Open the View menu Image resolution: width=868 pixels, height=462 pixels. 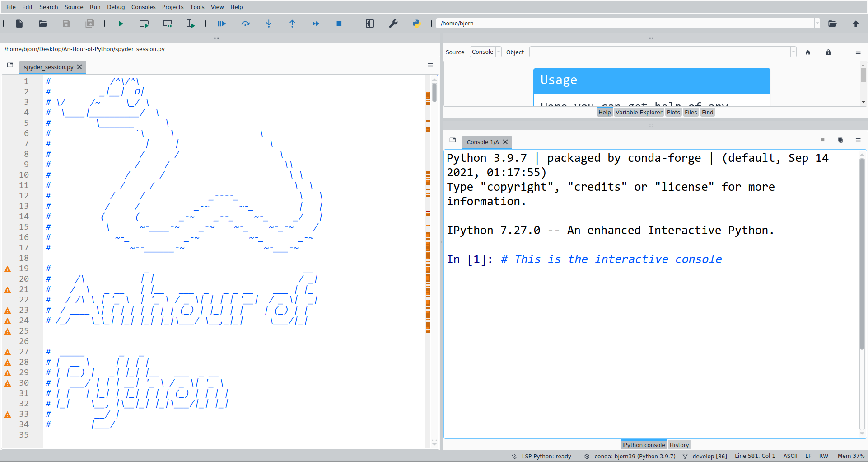[x=217, y=7]
